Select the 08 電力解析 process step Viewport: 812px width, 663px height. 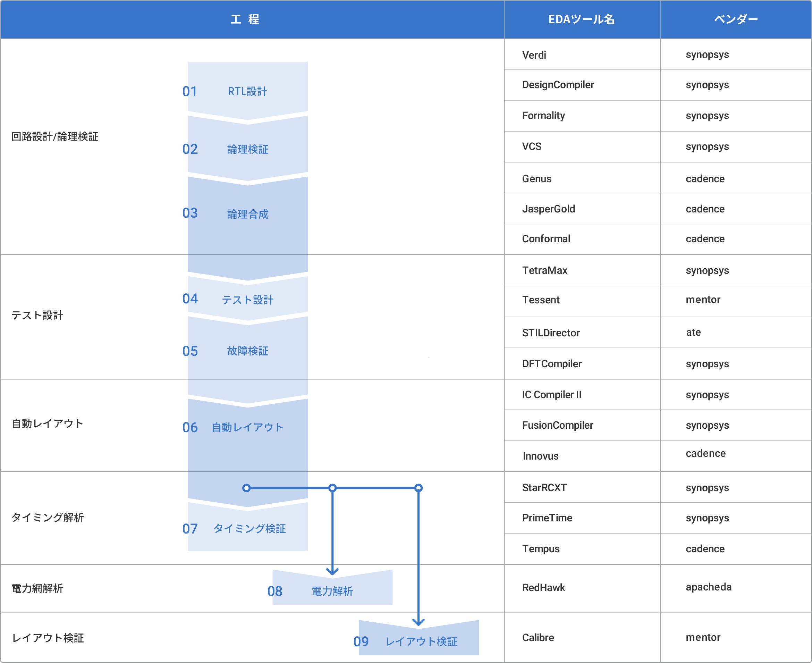pyautogui.click(x=332, y=591)
